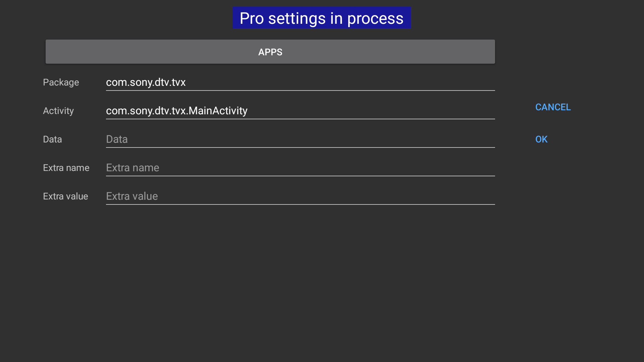Viewport: 644px width, 362px height.
Task: Click the Package label text
Action: pos(61,82)
